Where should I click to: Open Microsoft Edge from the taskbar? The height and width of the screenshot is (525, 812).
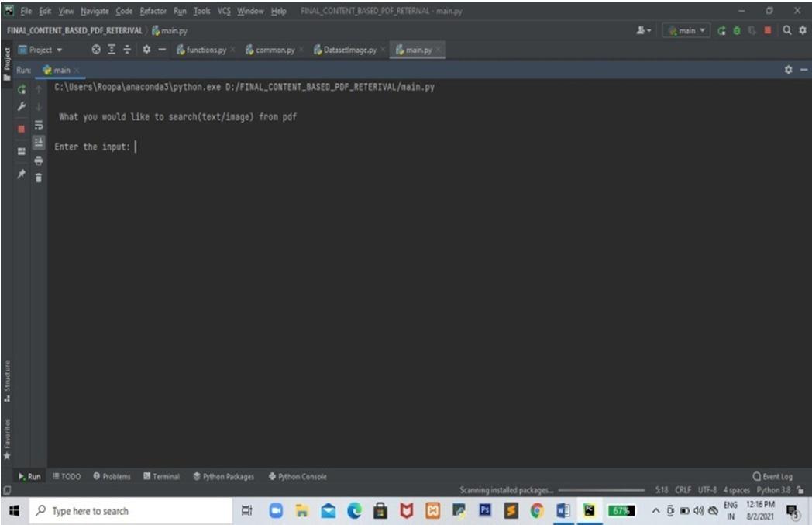click(x=354, y=511)
